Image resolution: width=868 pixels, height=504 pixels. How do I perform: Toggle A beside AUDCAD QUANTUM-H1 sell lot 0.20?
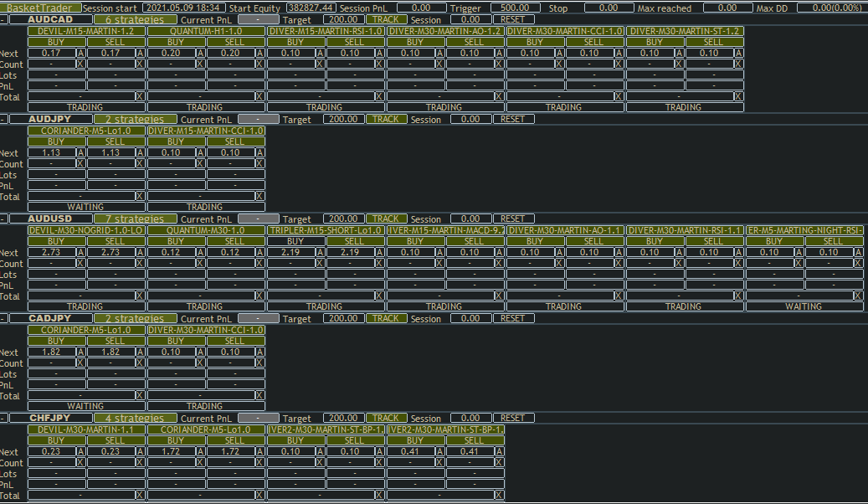click(260, 54)
